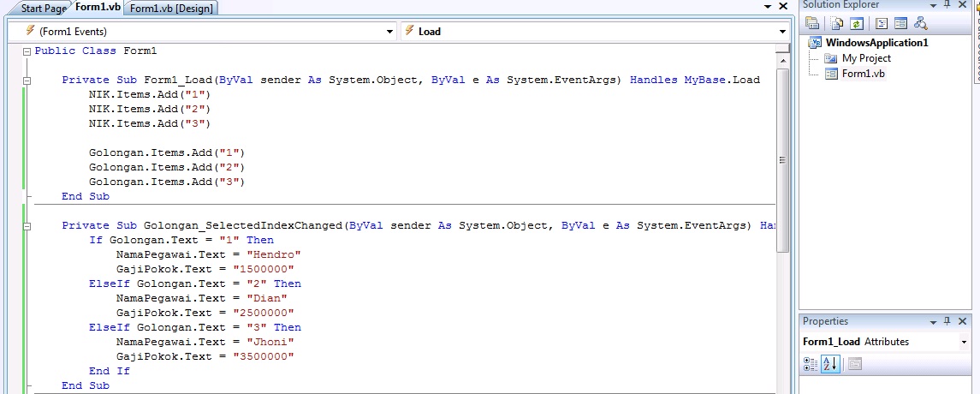Screen dimensions: 980x394
Task: Place cursor on NIK.Items.Add("2") line
Action: point(150,109)
